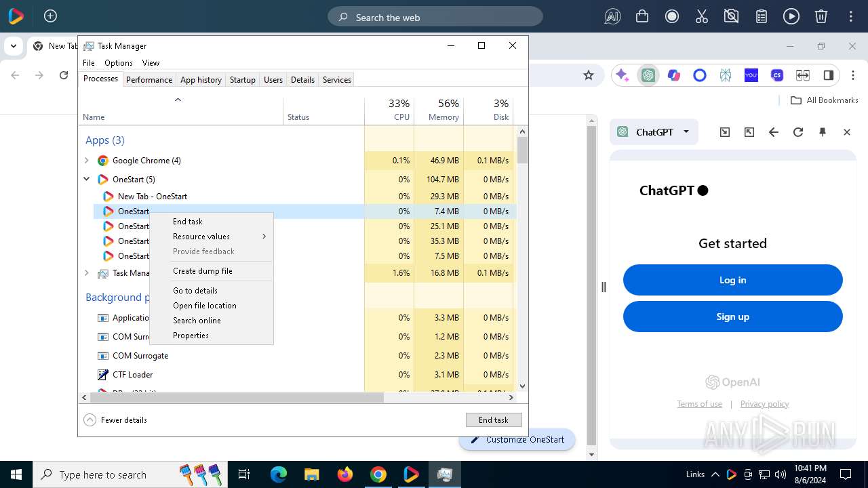Click the blue ring icon in extensions pill

point(700,75)
